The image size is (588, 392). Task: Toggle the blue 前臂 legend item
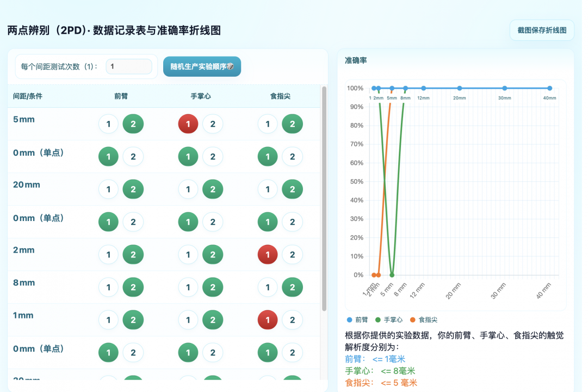(x=357, y=320)
